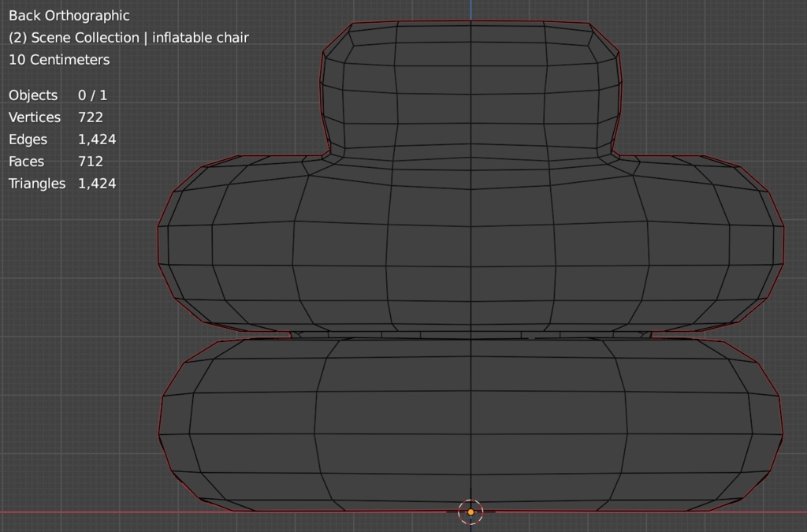Screen dimensions: 807x532
Task: Click the "10 Centimeters" grid scale label
Action: click(59, 60)
